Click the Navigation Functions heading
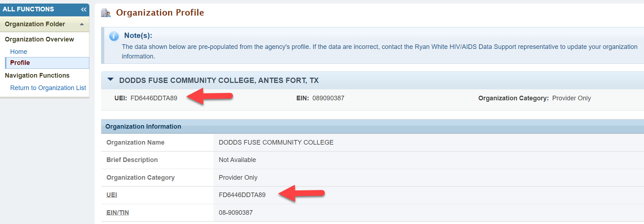 (x=37, y=75)
